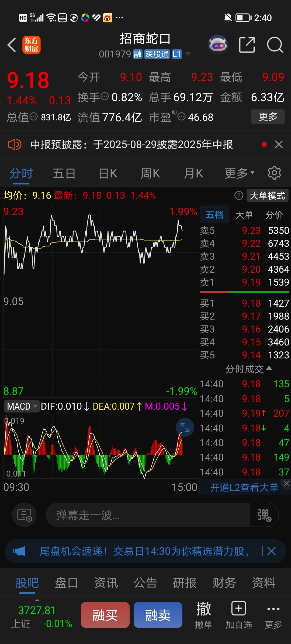This screenshot has width=291, height=644.
Task: Tap the 融买 button
Action: (105, 615)
